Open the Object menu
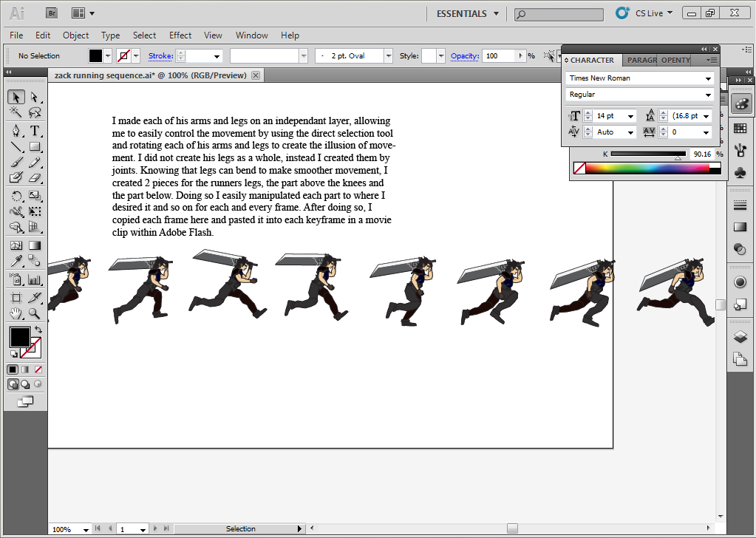756x538 pixels. pyautogui.click(x=75, y=35)
